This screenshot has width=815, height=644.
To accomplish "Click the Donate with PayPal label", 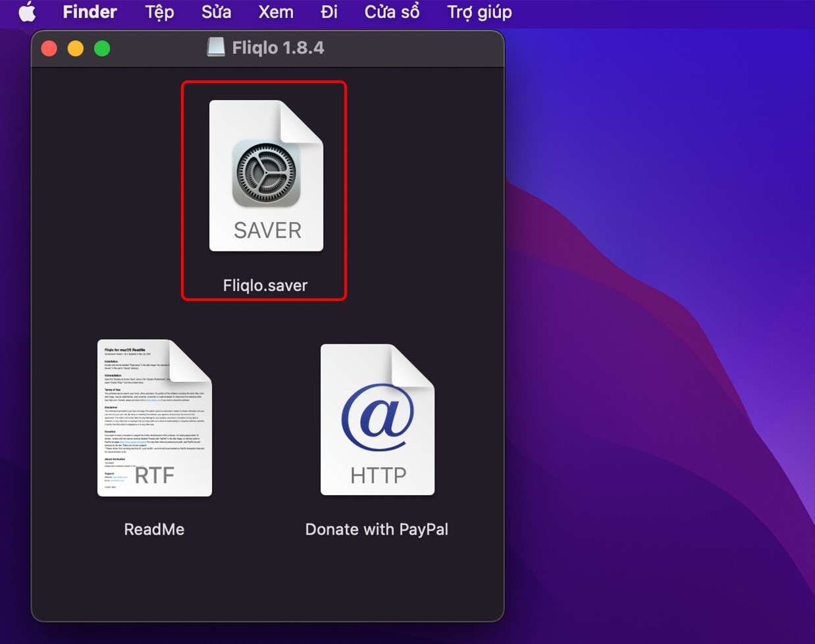I will tap(377, 529).
